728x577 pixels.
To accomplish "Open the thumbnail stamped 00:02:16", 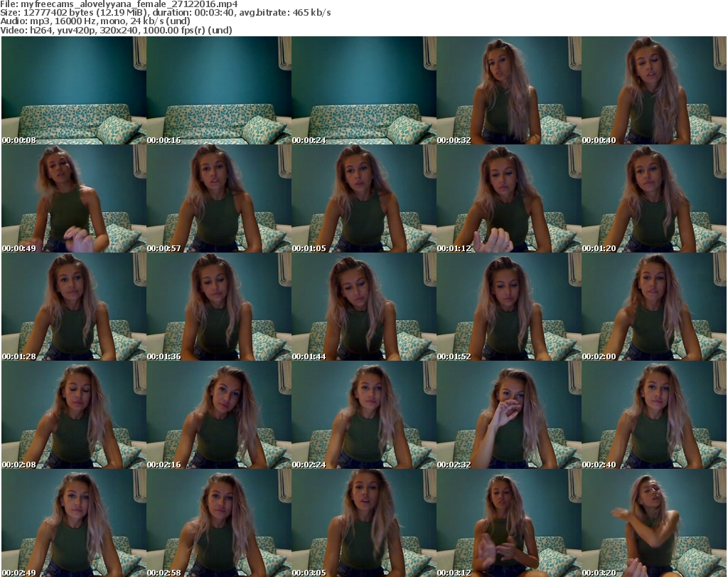I will click(x=219, y=415).
